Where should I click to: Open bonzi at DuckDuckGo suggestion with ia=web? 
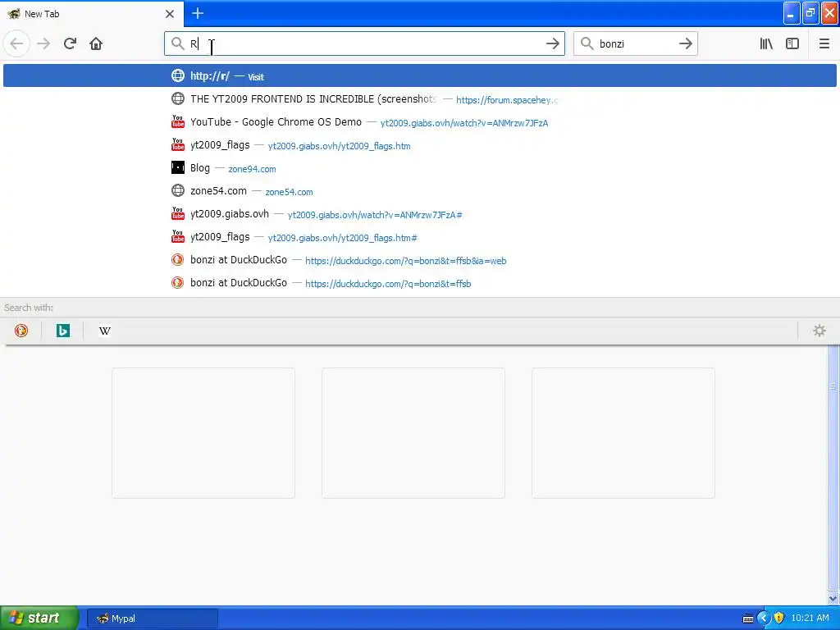(x=419, y=260)
